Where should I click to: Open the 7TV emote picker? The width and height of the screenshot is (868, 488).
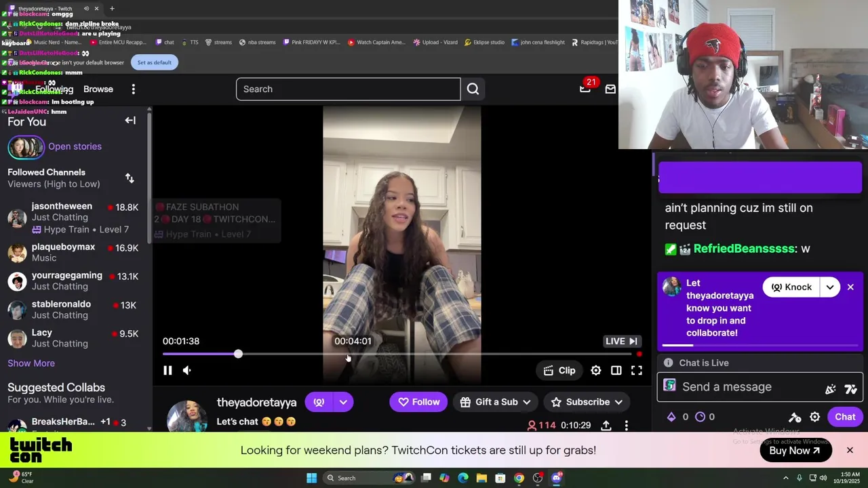(x=851, y=388)
